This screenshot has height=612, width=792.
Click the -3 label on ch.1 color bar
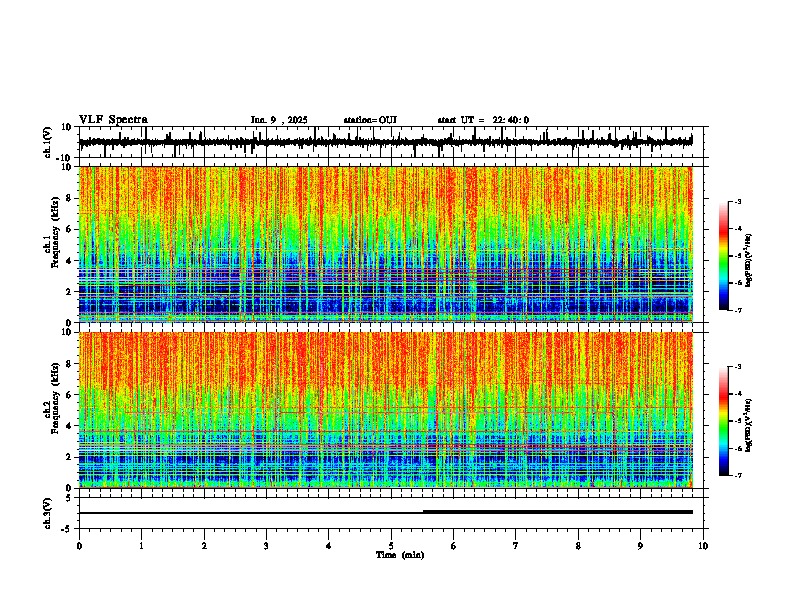pos(737,201)
